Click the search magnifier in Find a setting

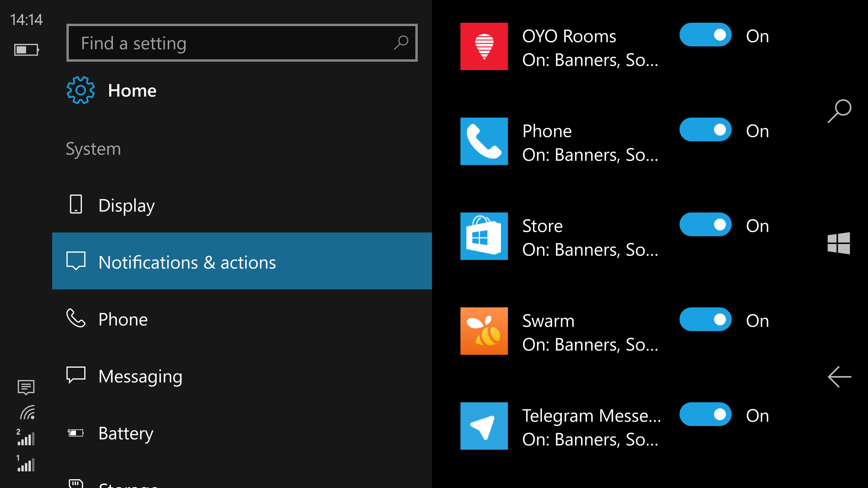pos(401,43)
